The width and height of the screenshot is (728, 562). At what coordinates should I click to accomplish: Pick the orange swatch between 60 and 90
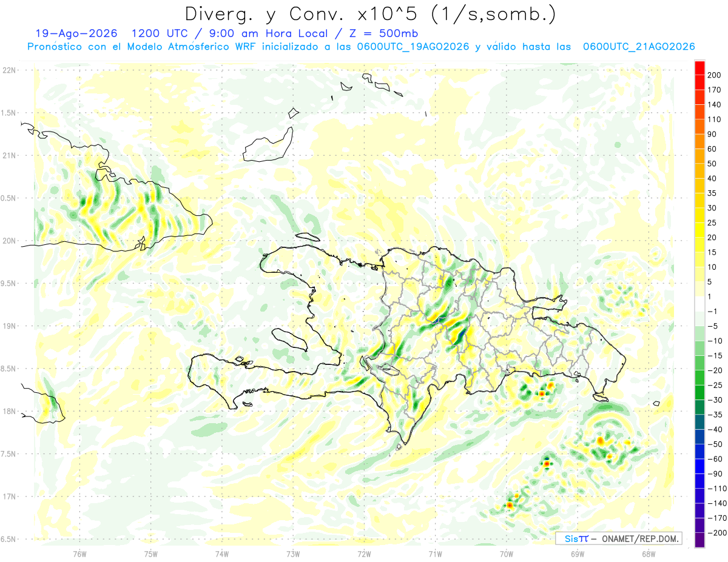click(x=699, y=142)
